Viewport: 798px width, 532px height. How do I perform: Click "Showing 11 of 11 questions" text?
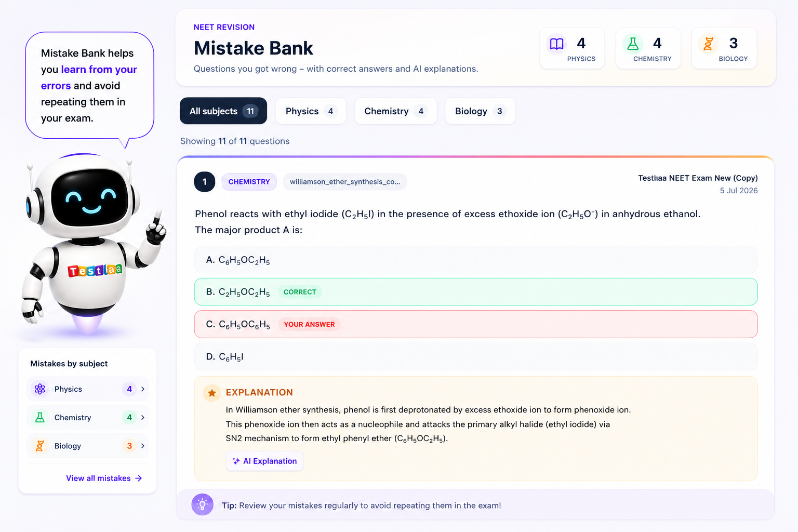click(235, 141)
